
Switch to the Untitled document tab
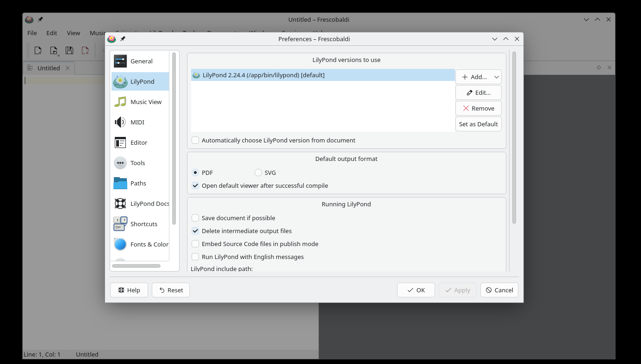(49, 68)
